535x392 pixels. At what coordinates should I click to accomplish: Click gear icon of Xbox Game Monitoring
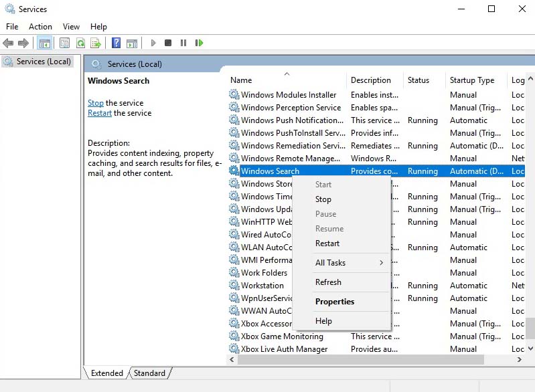click(x=234, y=336)
